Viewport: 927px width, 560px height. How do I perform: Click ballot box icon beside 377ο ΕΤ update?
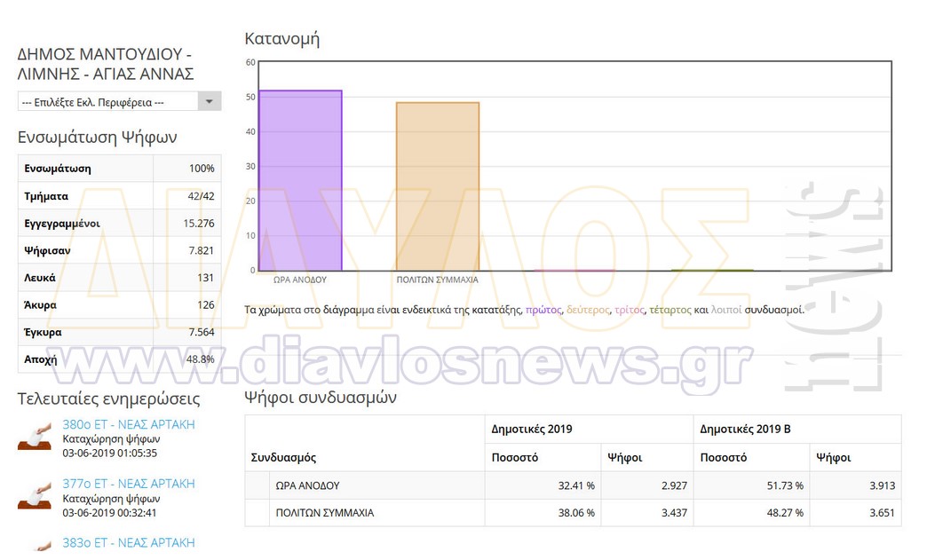(x=35, y=497)
